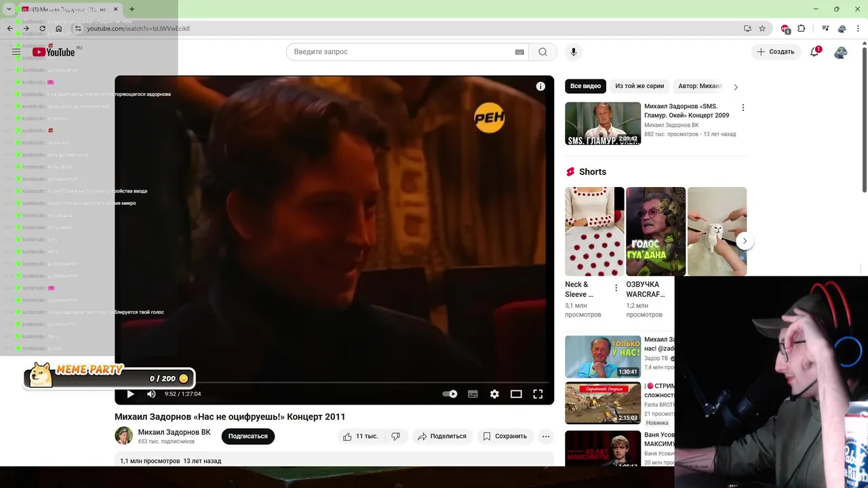Install the app from the address bar

[747, 28]
